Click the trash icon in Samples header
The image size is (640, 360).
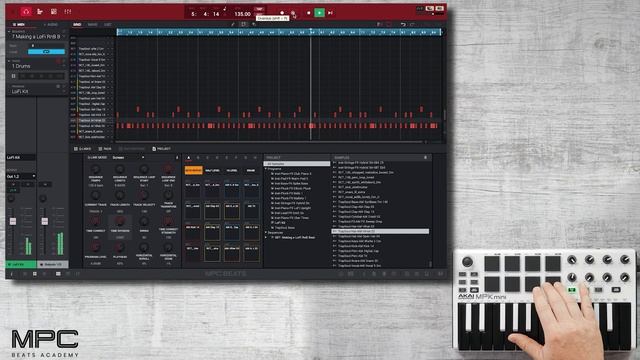[x=425, y=158]
